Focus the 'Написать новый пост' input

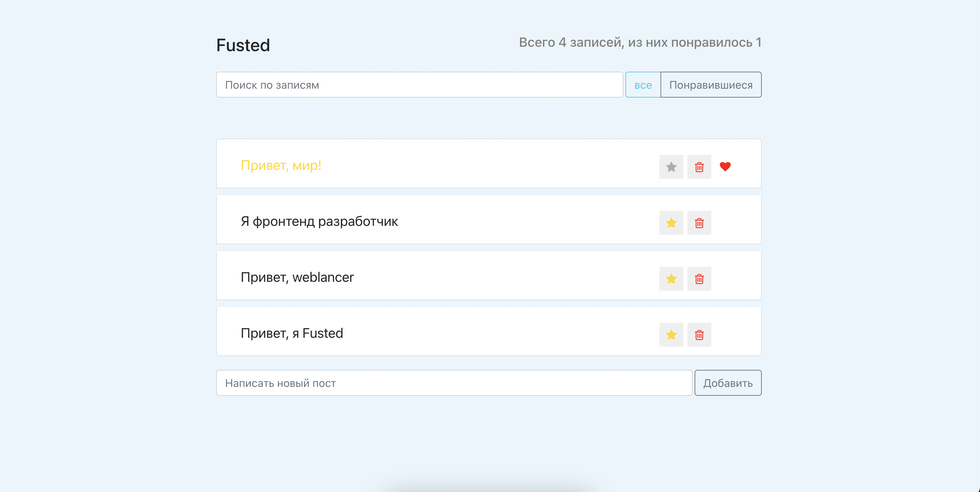tap(454, 383)
